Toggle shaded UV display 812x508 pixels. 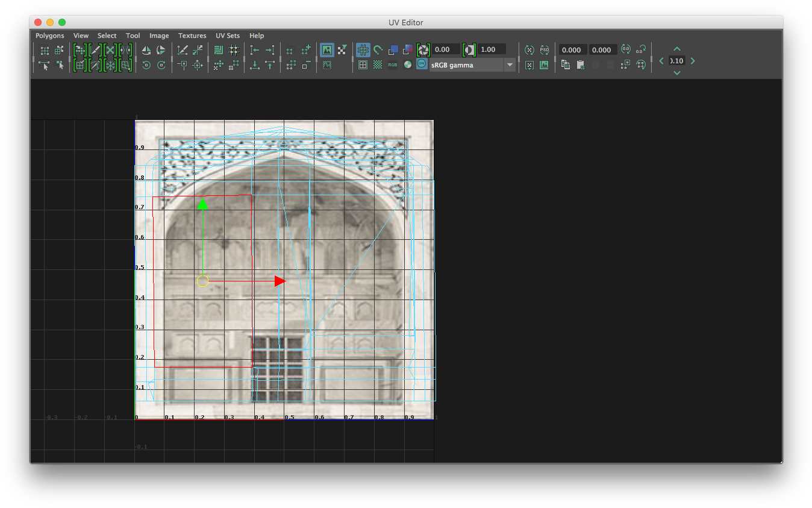[393, 49]
